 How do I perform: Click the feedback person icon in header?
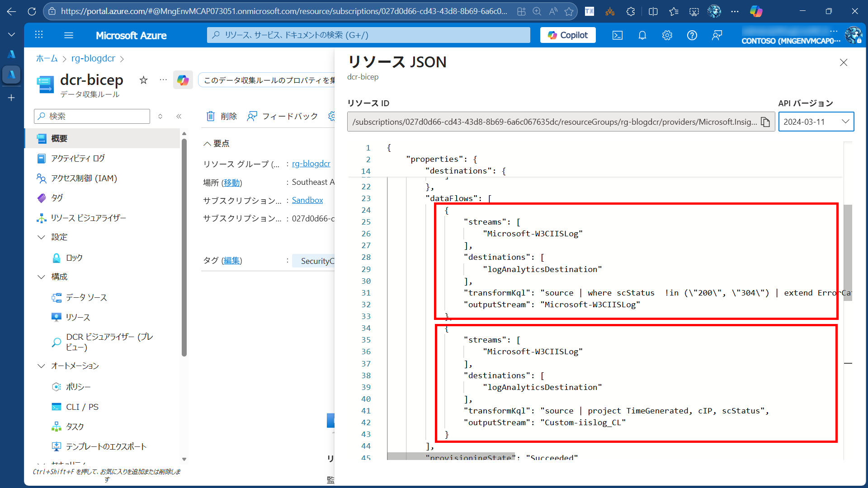point(717,35)
